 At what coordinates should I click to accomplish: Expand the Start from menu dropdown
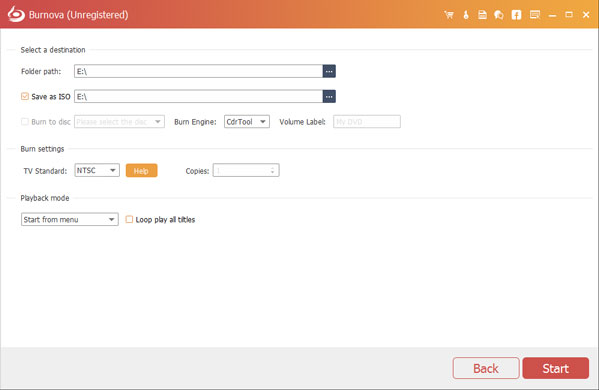coord(70,219)
